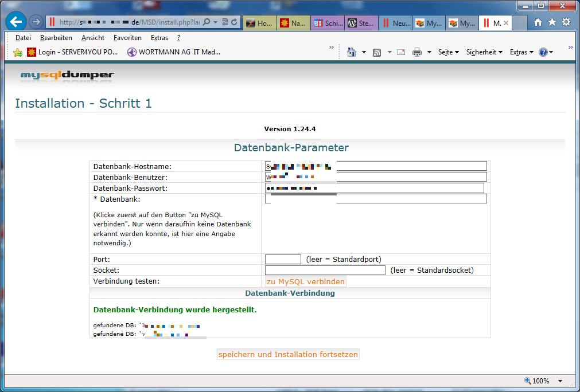Image resolution: width=580 pixels, height=392 pixels.
Task: Open the Ansicht menu
Action: [x=93, y=38]
